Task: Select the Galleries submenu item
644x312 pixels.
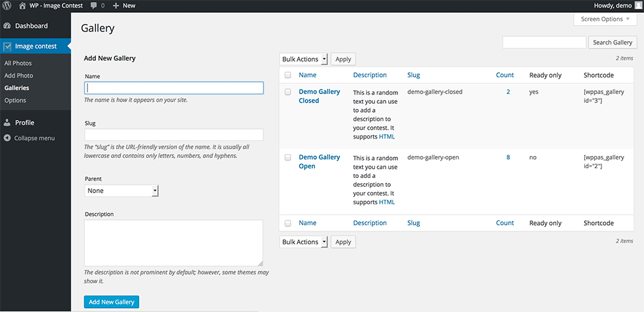Action: click(17, 88)
